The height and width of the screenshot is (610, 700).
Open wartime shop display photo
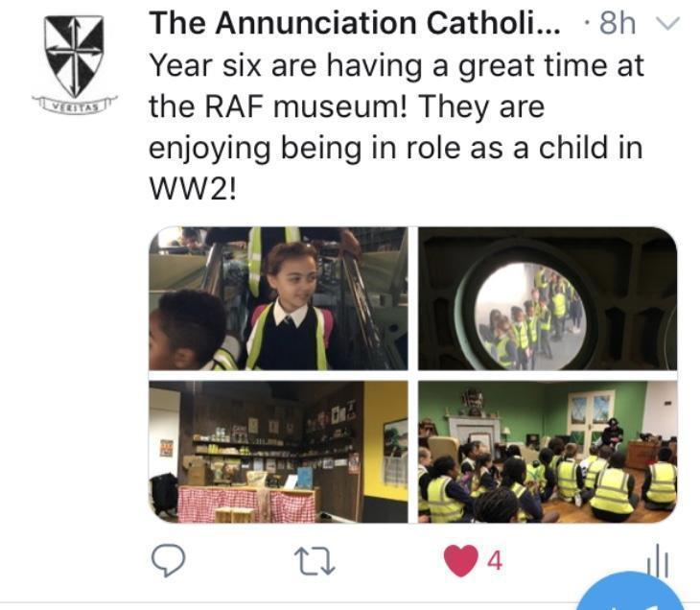(x=278, y=452)
